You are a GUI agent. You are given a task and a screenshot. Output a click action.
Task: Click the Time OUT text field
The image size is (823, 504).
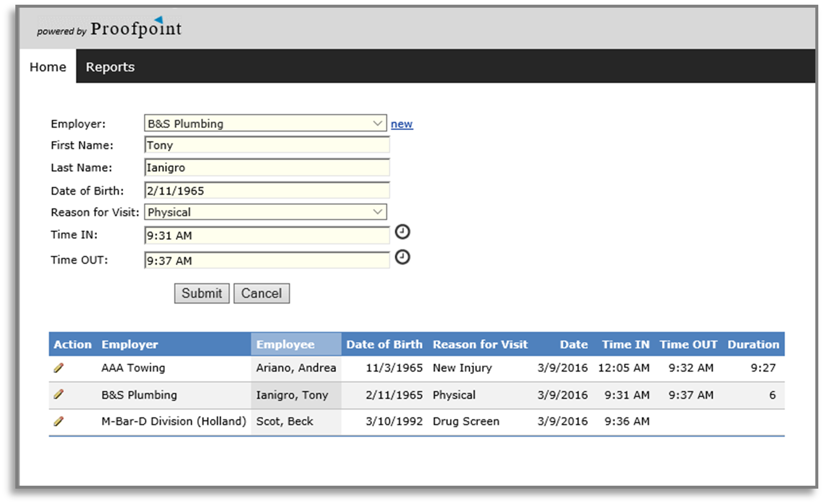coord(267,260)
